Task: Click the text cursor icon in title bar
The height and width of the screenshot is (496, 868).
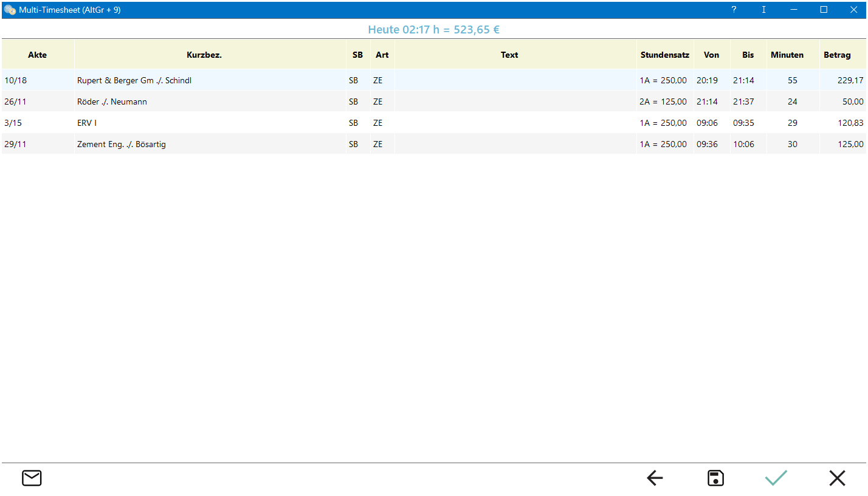Action: [x=763, y=10]
